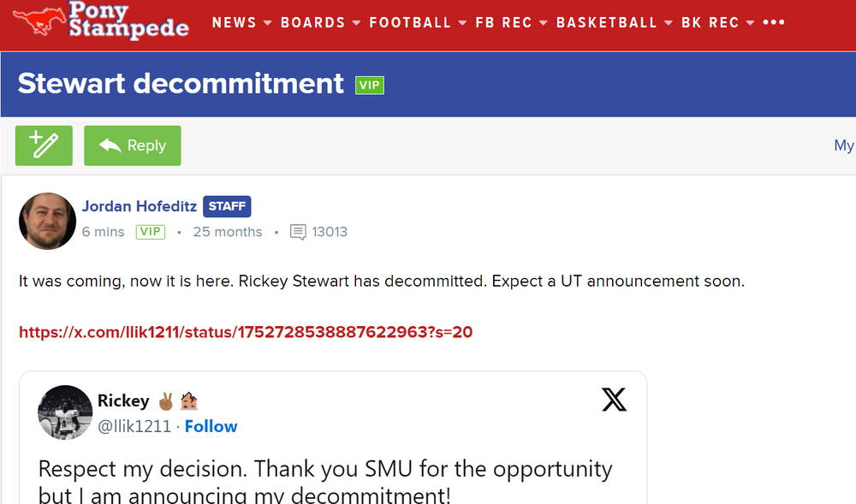Expand the NEWS dropdown menu
Screen dimensions: 856x504
click(x=241, y=23)
